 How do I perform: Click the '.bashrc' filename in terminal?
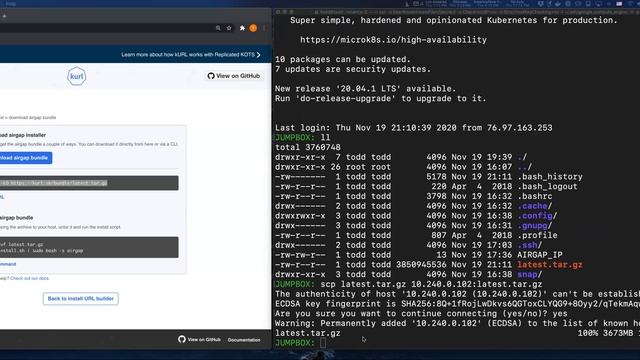pos(535,196)
